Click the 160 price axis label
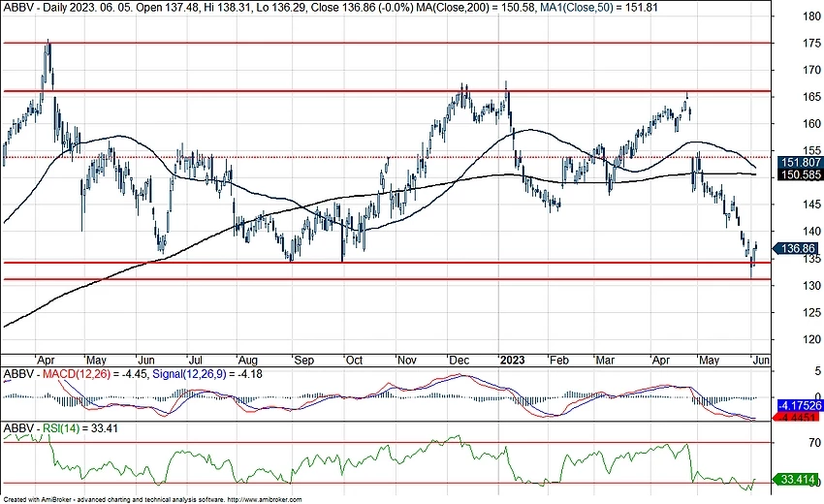The image size is (824, 504). [811, 124]
